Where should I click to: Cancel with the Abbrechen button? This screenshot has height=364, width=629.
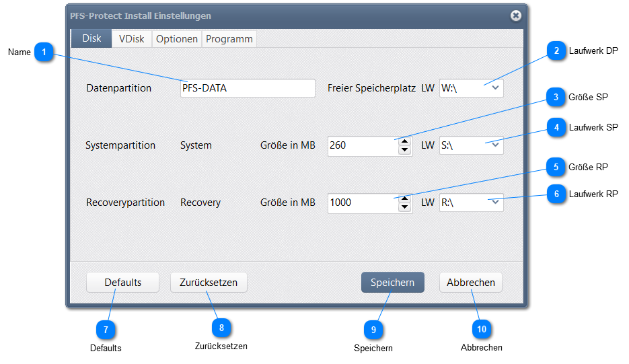tap(471, 283)
